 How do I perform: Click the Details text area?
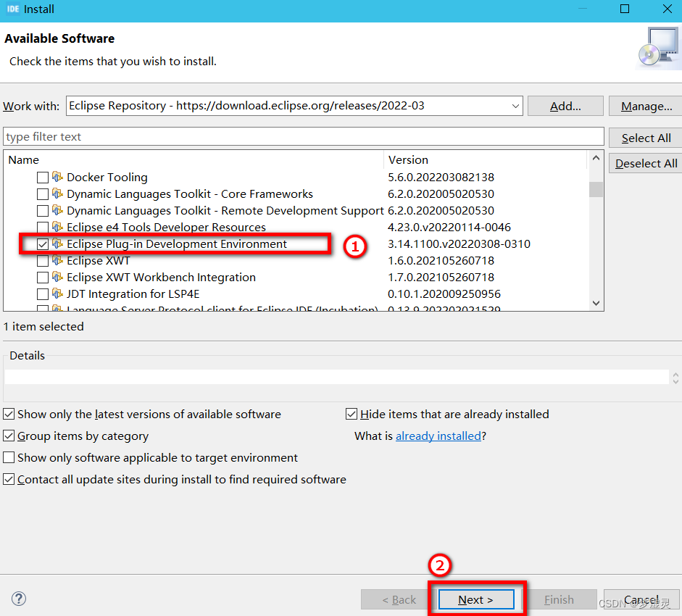point(336,377)
